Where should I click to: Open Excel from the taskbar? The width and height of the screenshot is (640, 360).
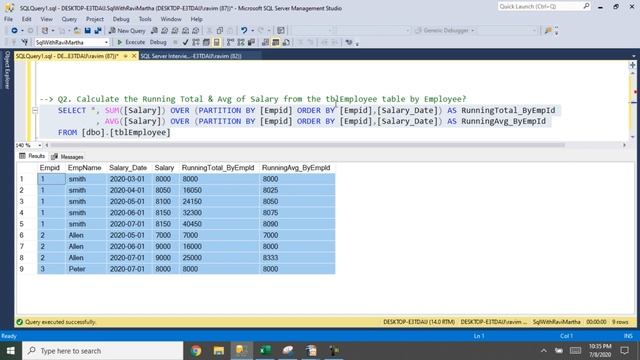point(265,351)
